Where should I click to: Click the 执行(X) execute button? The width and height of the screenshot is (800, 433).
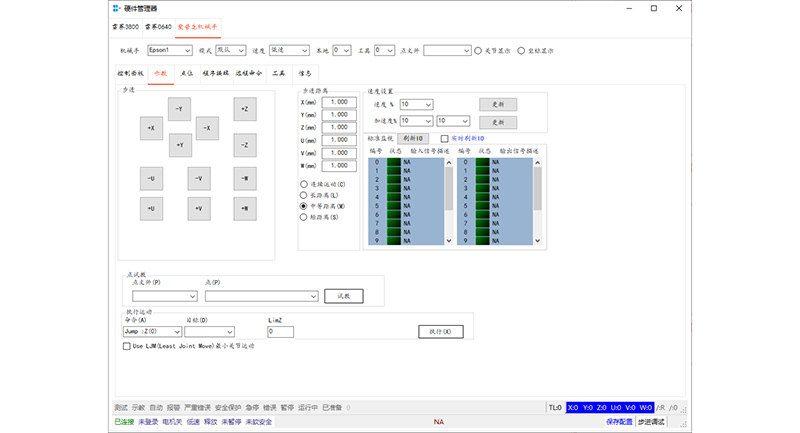tap(441, 332)
